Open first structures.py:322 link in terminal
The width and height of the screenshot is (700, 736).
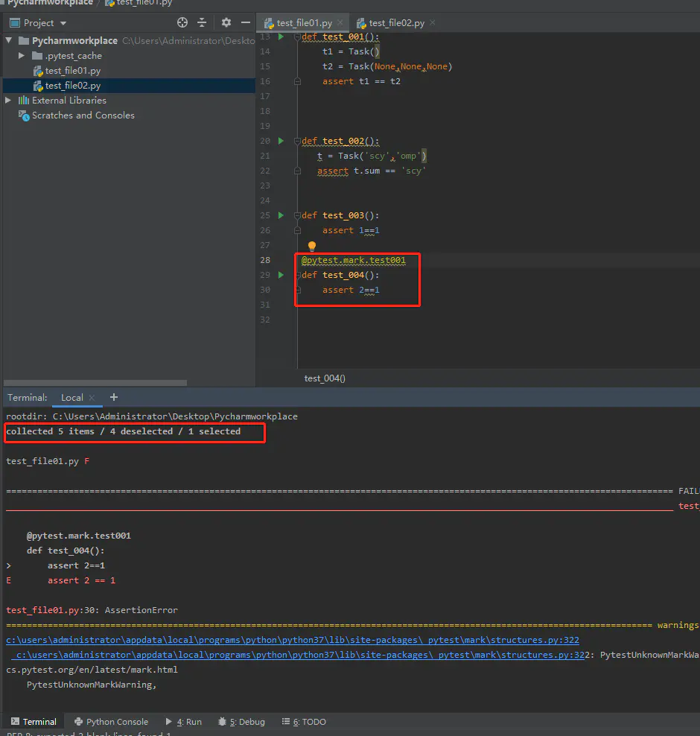click(x=293, y=640)
